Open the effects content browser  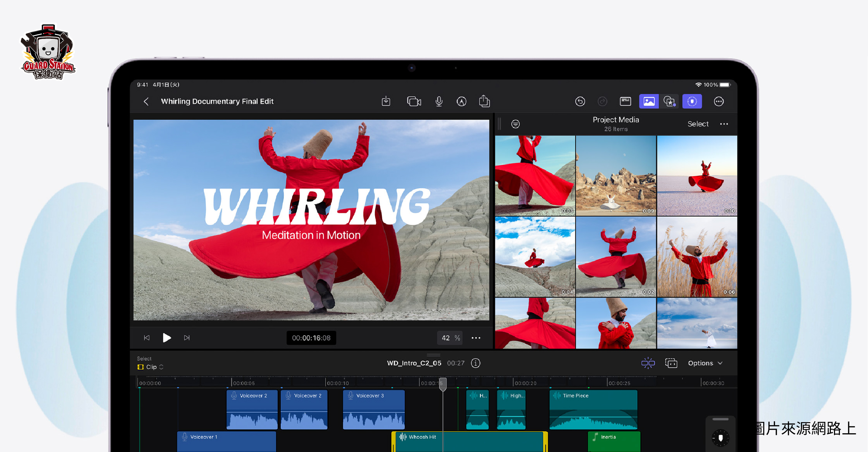[x=670, y=101]
